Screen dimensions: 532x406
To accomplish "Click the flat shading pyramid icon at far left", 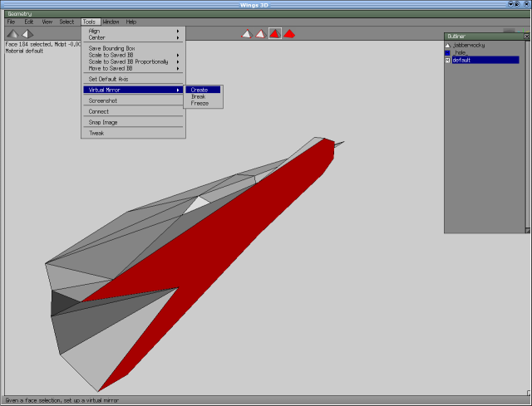I will pos(12,34).
